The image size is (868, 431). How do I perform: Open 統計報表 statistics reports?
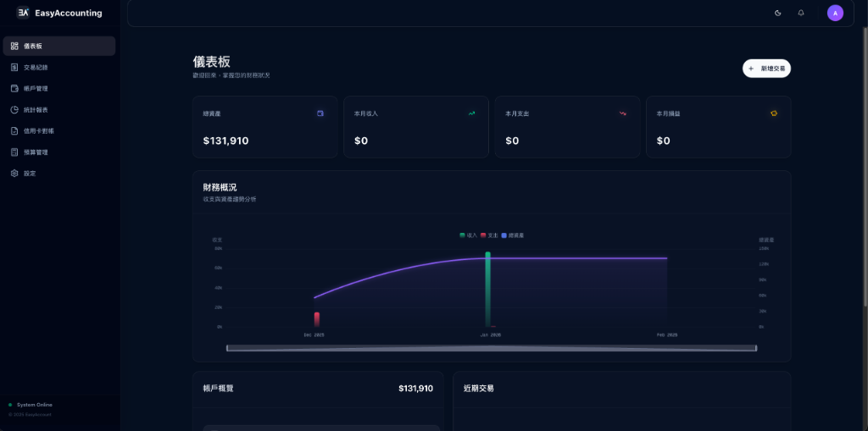pos(59,109)
